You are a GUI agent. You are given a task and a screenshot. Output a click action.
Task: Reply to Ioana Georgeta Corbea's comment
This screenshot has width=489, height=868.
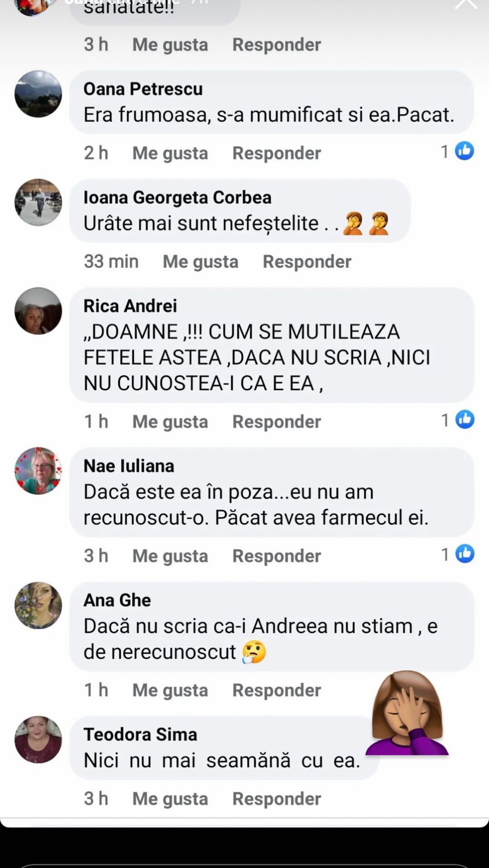point(307,261)
